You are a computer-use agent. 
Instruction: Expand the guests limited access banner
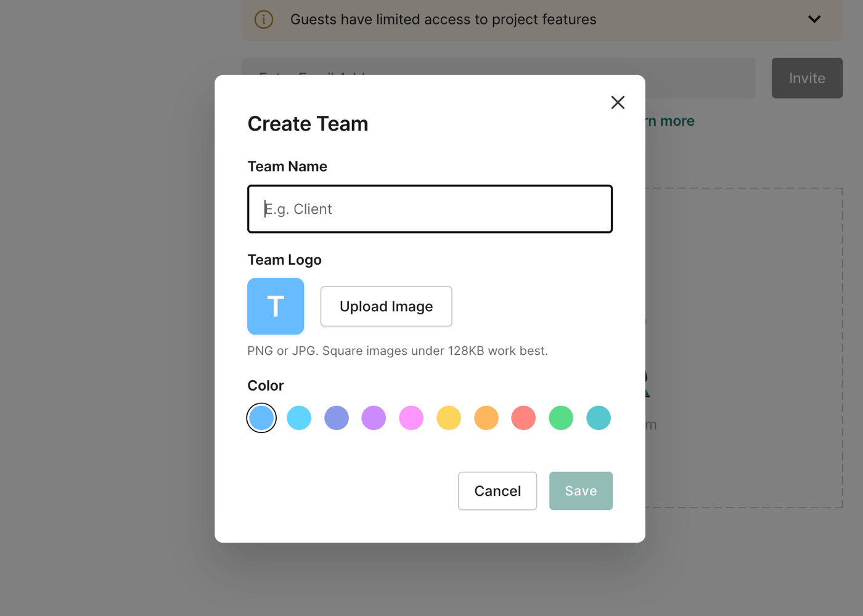tap(814, 20)
